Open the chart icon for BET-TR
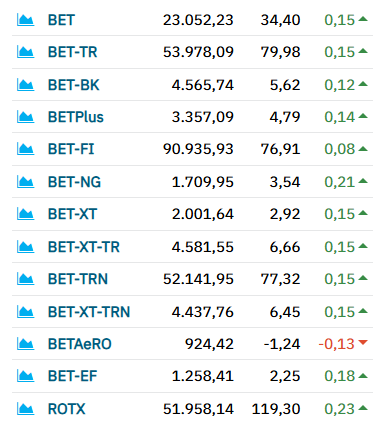Screen dimensions: 385x426 pos(25,52)
